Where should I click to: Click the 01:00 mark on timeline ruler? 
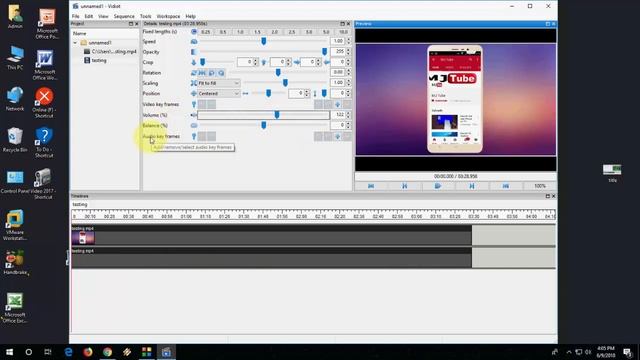186,216
